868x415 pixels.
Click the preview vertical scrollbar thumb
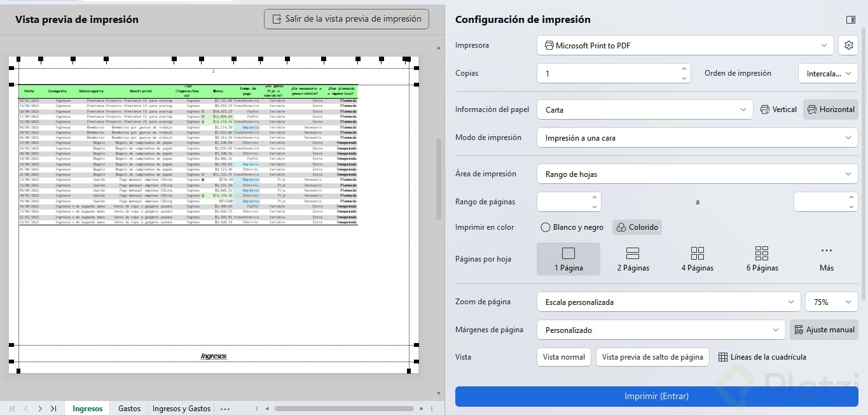click(x=439, y=178)
